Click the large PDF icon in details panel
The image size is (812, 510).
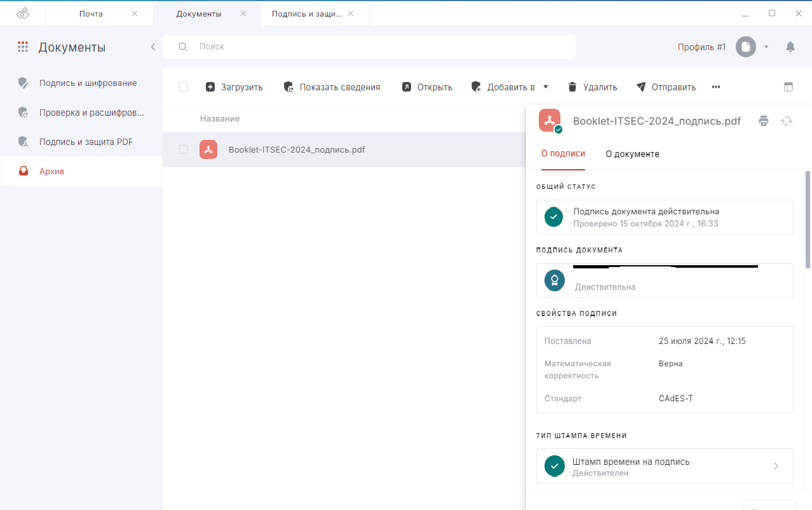pyautogui.click(x=550, y=121)
